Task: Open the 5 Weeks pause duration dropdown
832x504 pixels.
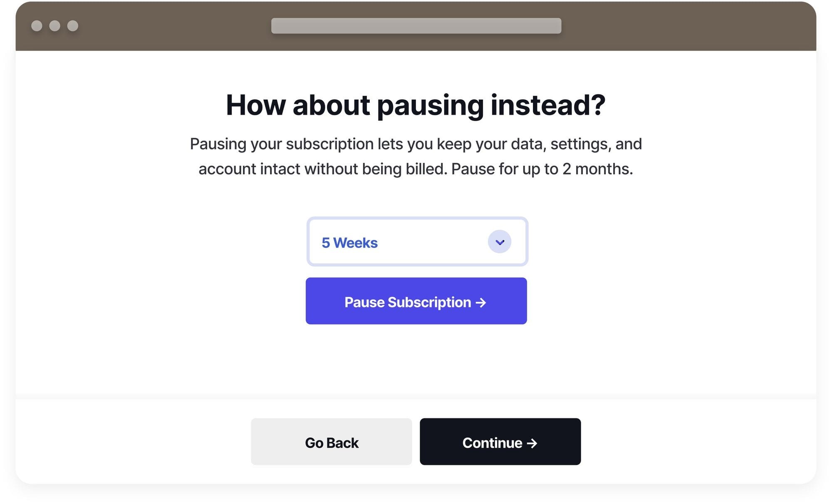Action: tap(417, 242)
